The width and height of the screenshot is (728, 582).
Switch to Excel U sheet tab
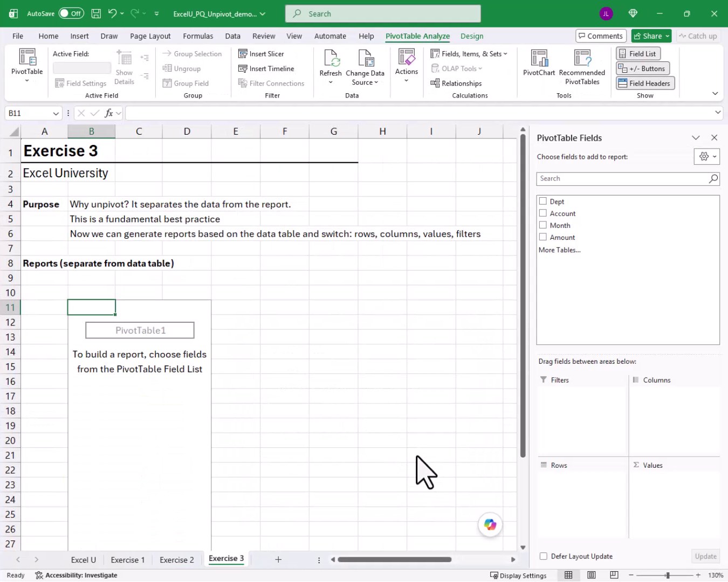point(84,560)
